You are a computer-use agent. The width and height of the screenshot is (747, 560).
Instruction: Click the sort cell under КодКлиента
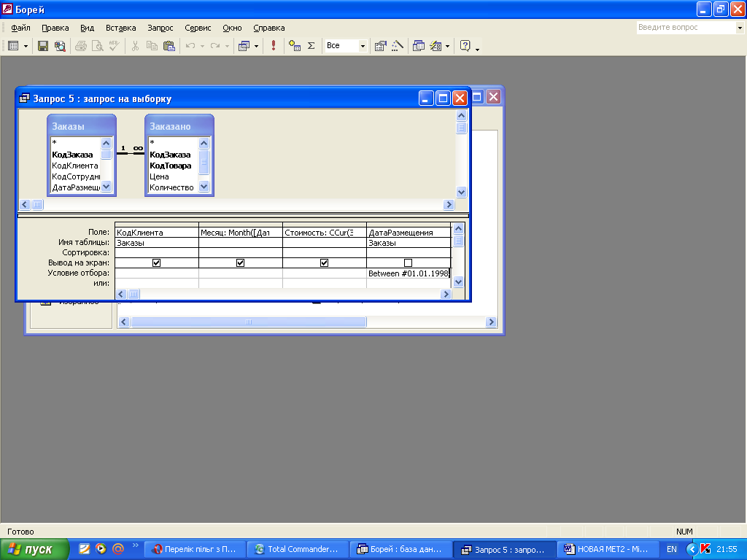[157, 253]
